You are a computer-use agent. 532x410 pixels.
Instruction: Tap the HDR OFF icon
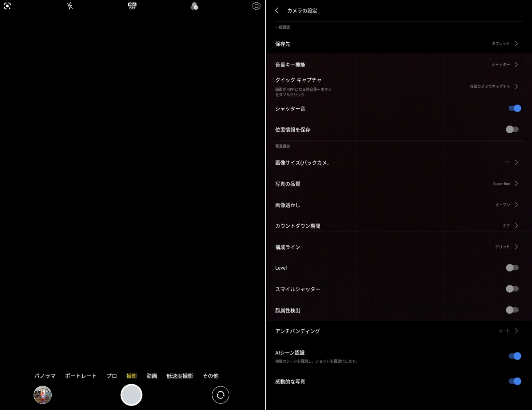point(132,6)
